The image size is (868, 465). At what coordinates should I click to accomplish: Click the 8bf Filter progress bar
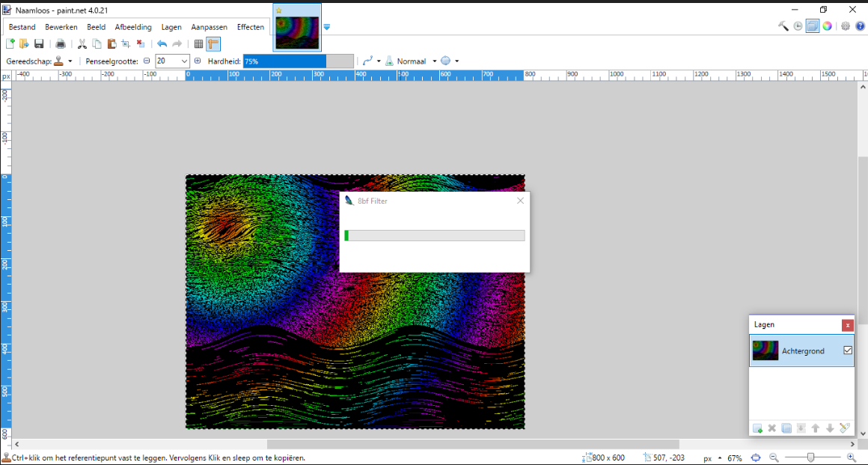[435, 236]
